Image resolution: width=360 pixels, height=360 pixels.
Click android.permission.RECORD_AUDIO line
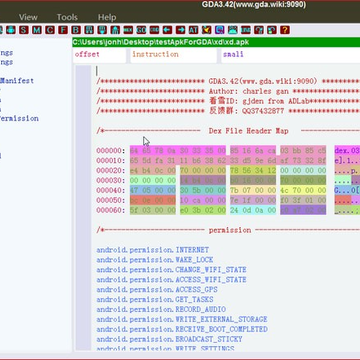pyautogui.click(x=161, y=309)
